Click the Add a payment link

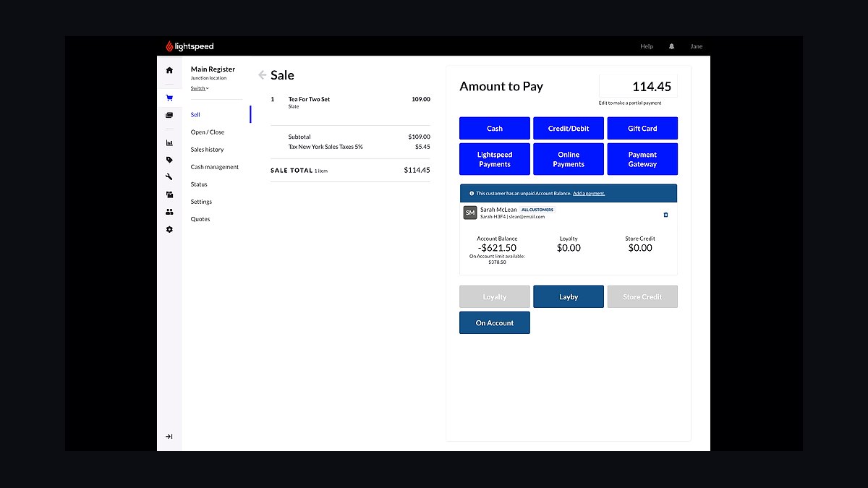point(589,194)
